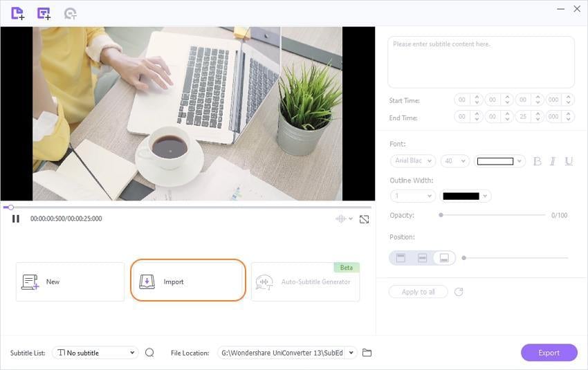Click the reset settings icon
This screenshot has width=588, height=370.
click(459, 292)
